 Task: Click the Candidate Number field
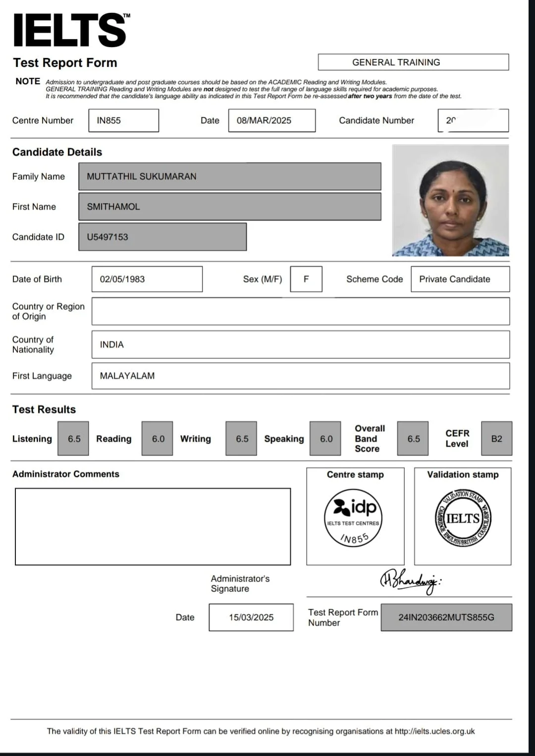click(x=473, y=120)
